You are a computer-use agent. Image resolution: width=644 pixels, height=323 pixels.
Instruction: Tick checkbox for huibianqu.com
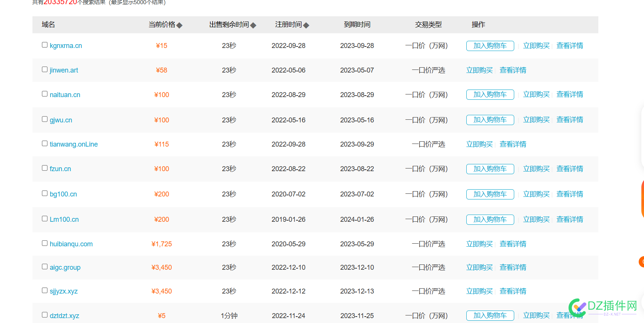click(45, 243)
